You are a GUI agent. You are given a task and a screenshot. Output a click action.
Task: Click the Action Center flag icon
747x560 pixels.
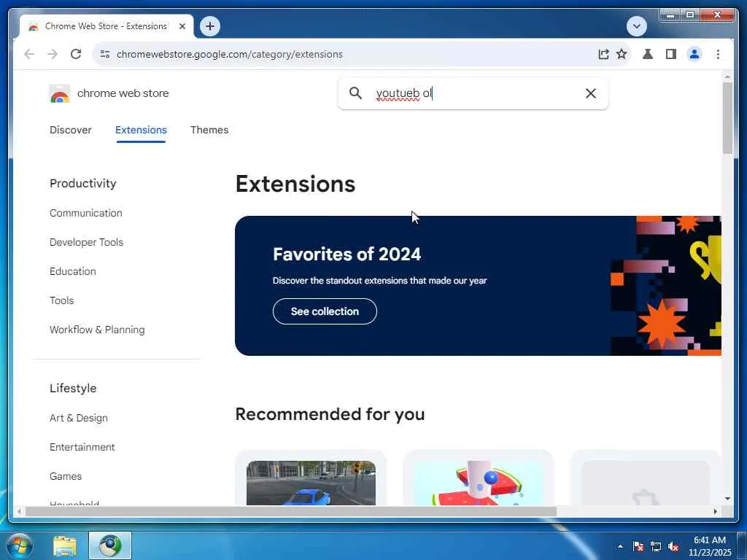[x=638, y=546]
